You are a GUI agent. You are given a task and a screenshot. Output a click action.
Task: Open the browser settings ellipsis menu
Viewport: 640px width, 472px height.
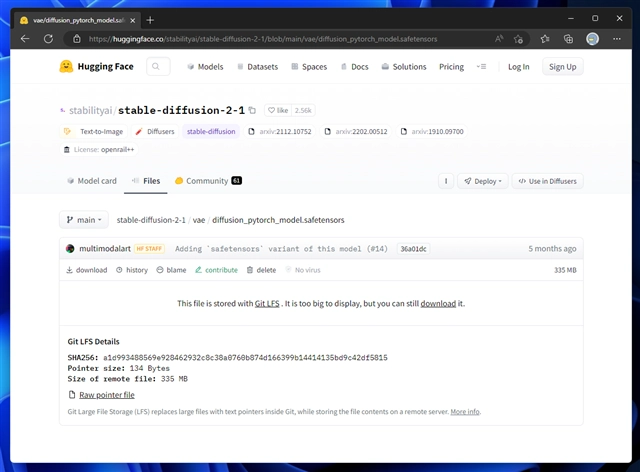617,39
